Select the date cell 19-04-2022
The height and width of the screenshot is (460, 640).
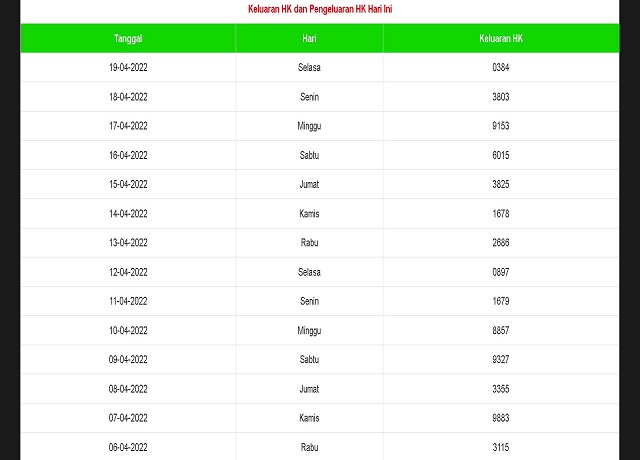click(x=128, y=67)
